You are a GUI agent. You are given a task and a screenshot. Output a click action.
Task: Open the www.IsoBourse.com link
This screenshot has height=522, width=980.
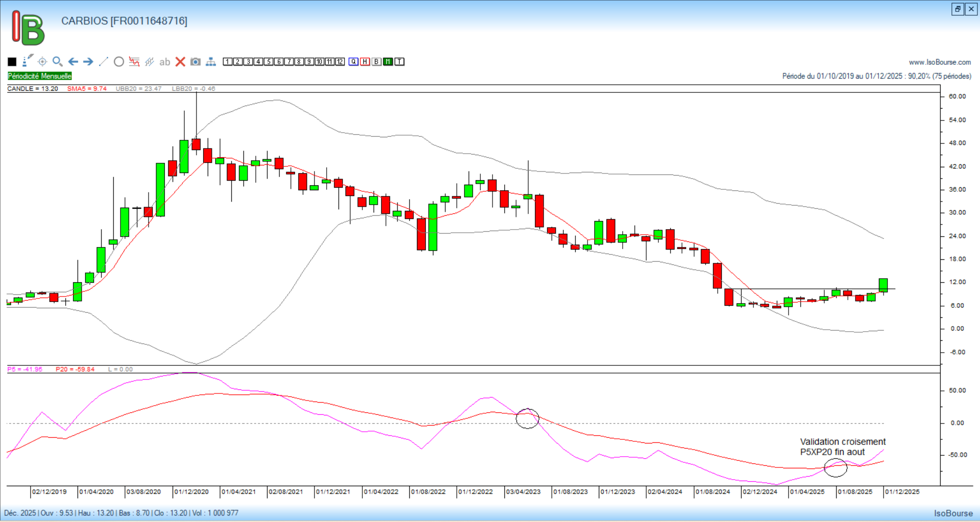[940, 62]
